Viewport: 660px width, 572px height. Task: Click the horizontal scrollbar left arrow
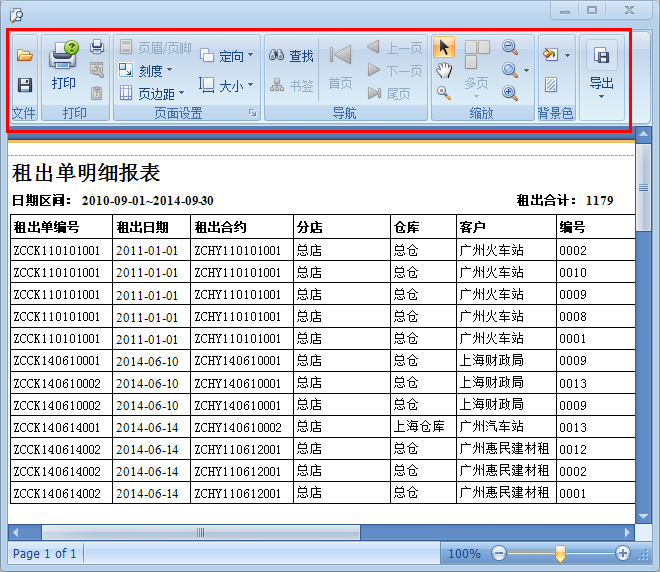point(16,533)
